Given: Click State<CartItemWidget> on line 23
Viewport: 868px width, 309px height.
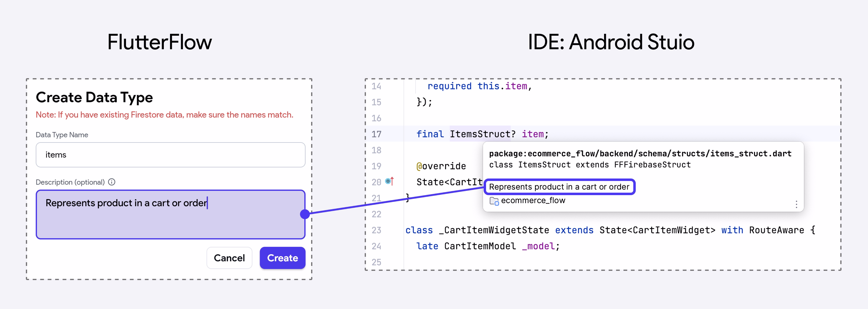Looking at the screenshot, I should (x=657, y=230).
